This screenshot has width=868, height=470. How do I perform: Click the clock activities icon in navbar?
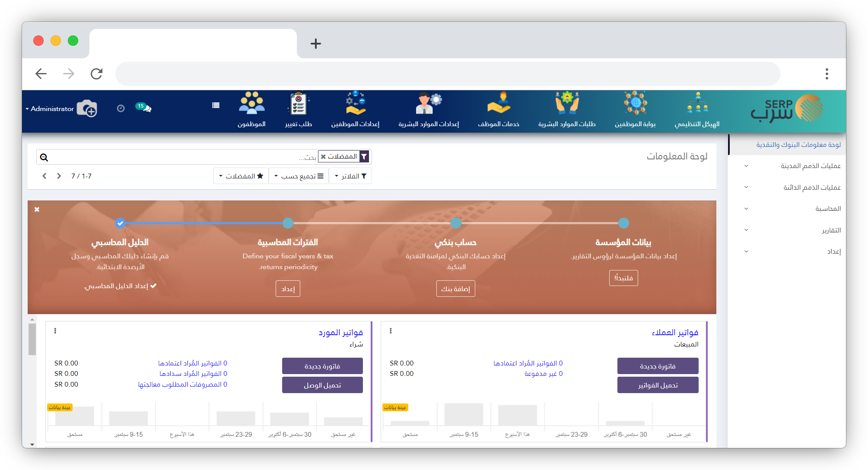click(121, 108)
